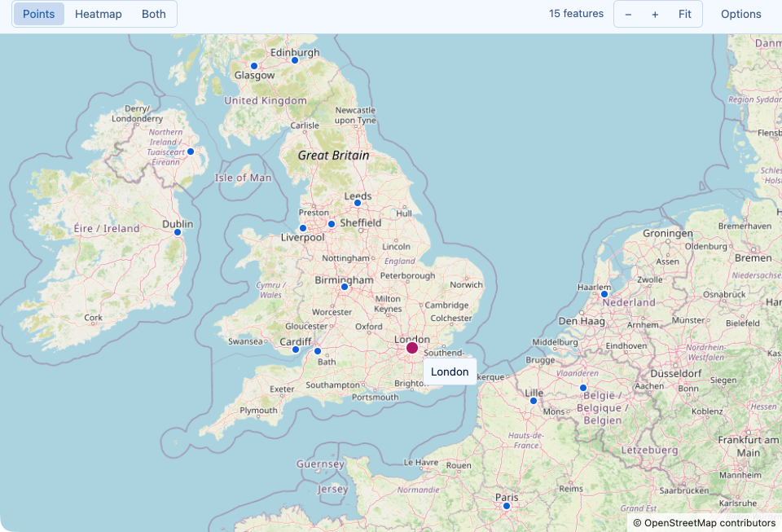Click the United Kingdom country label
This screenshot has height=532, width=782.
[266, 100]
